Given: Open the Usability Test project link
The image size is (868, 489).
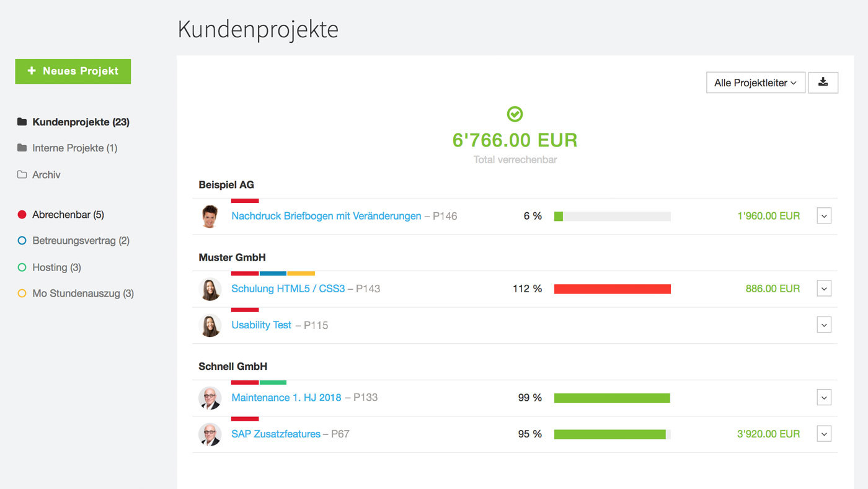Looking at the screenshot, I should 261,325.
